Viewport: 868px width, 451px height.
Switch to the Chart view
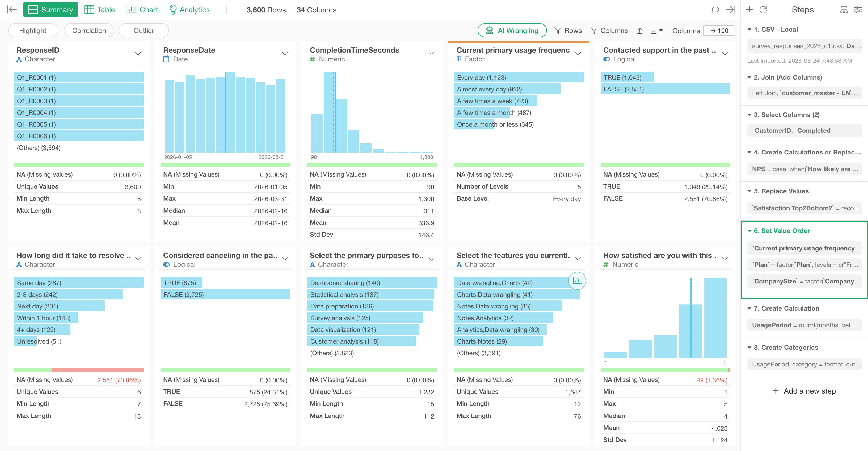click(142, 9)
